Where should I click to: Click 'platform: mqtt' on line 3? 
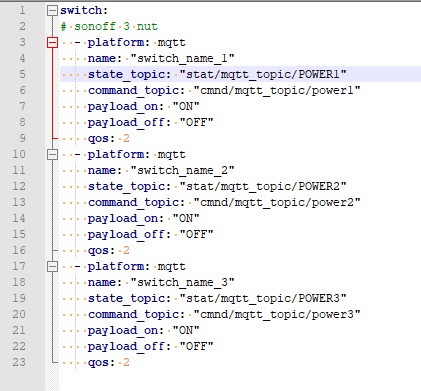point(137,43)
